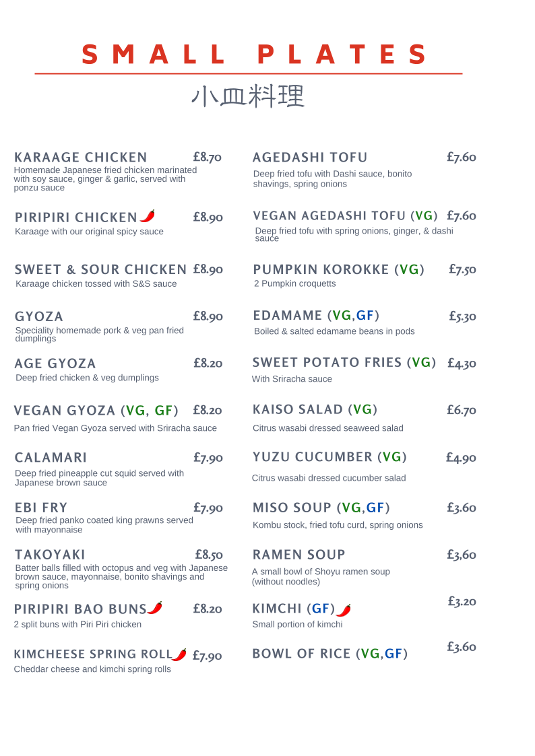Select the Ramen Soup heading
535x756 pixels.
coord(299,555)
